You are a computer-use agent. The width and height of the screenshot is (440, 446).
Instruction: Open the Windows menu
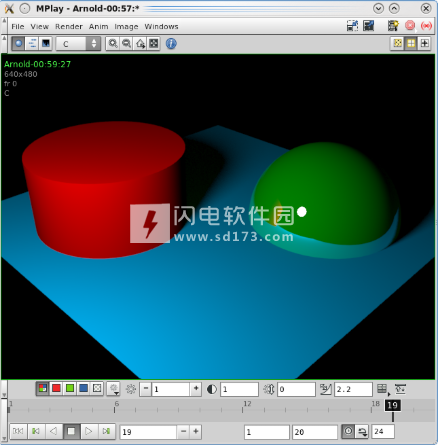coord(161,26)
